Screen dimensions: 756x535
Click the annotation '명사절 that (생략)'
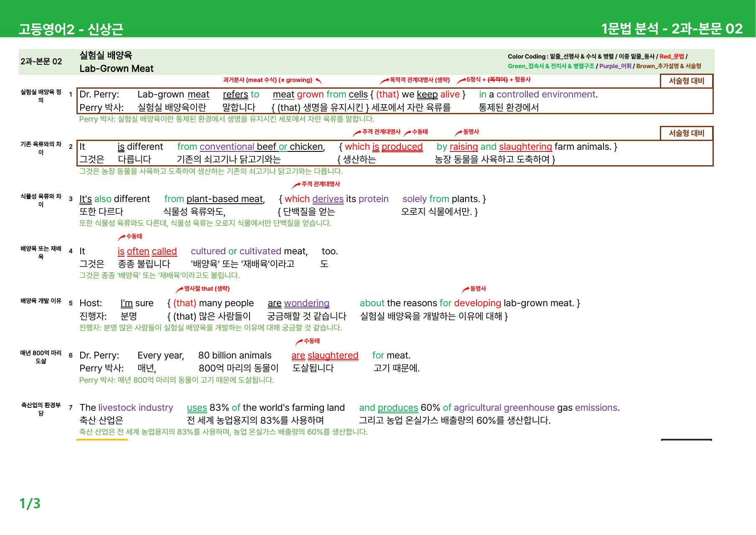(x=207, y=289)
